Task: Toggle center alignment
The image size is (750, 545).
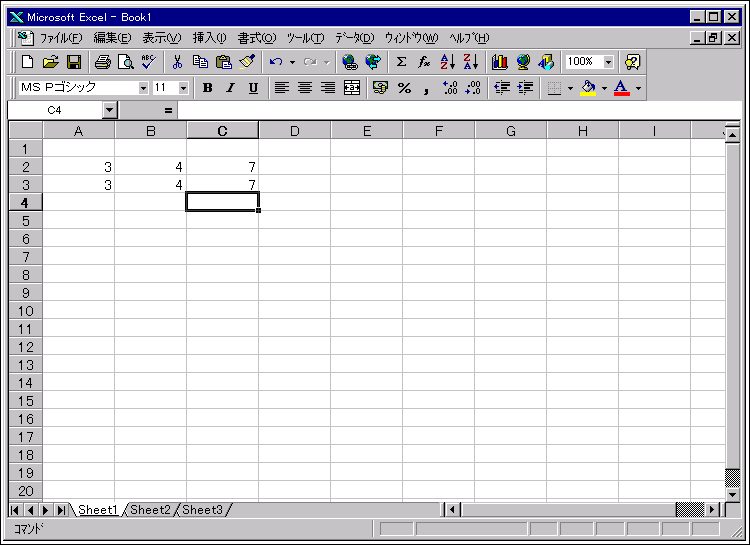Action: coord(305,88)
